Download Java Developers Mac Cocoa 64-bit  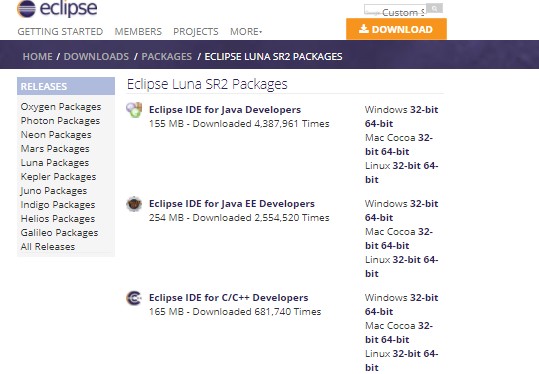(x=395, y=152)
